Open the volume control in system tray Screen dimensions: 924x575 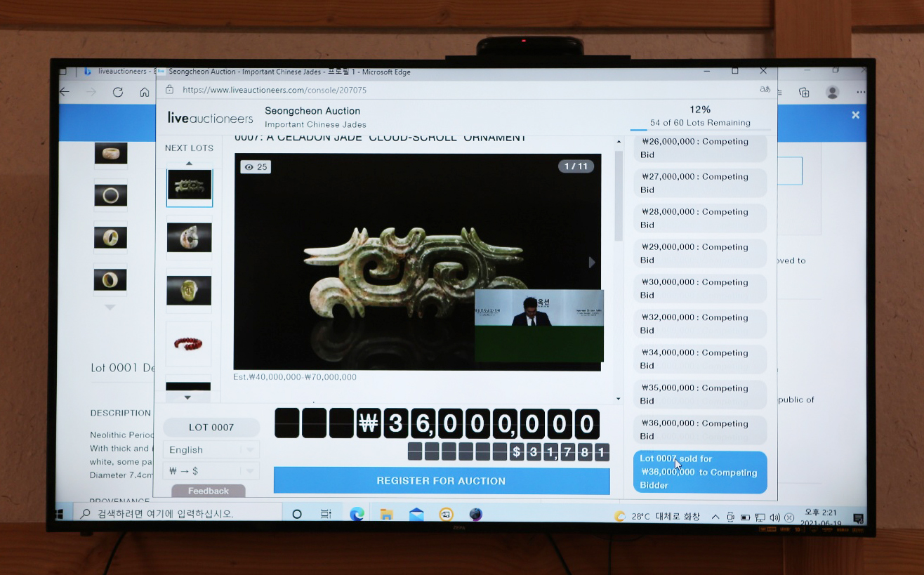point(774,517)
